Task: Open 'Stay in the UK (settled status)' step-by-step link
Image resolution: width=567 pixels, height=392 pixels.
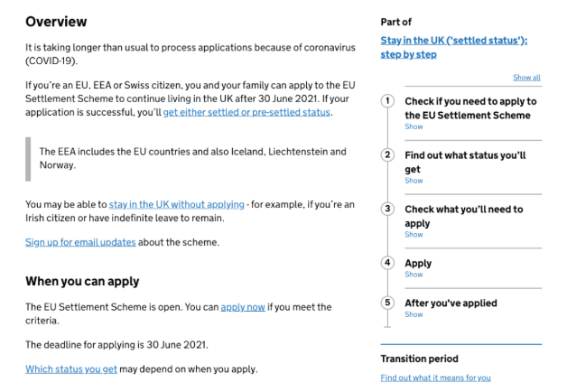Action: pos(453,47)
